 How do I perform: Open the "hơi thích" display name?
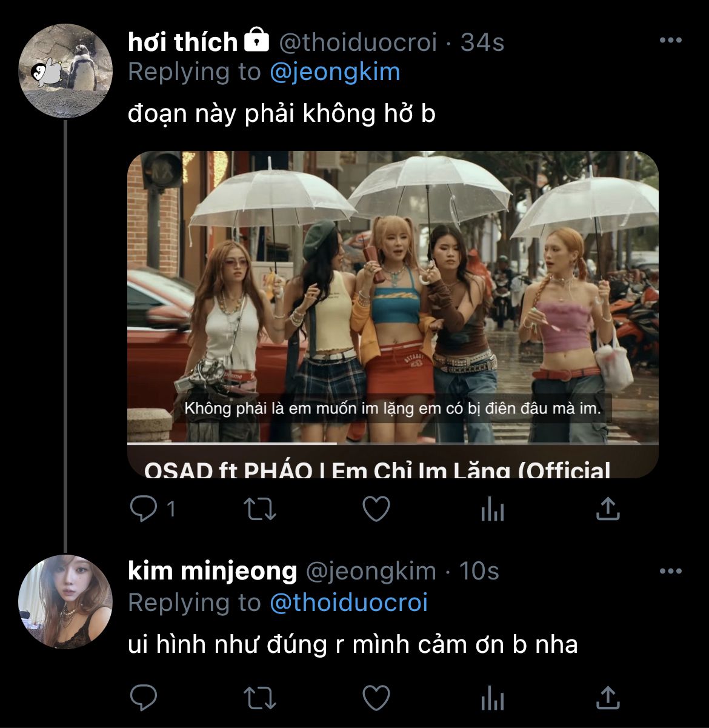tap(182, 42)
